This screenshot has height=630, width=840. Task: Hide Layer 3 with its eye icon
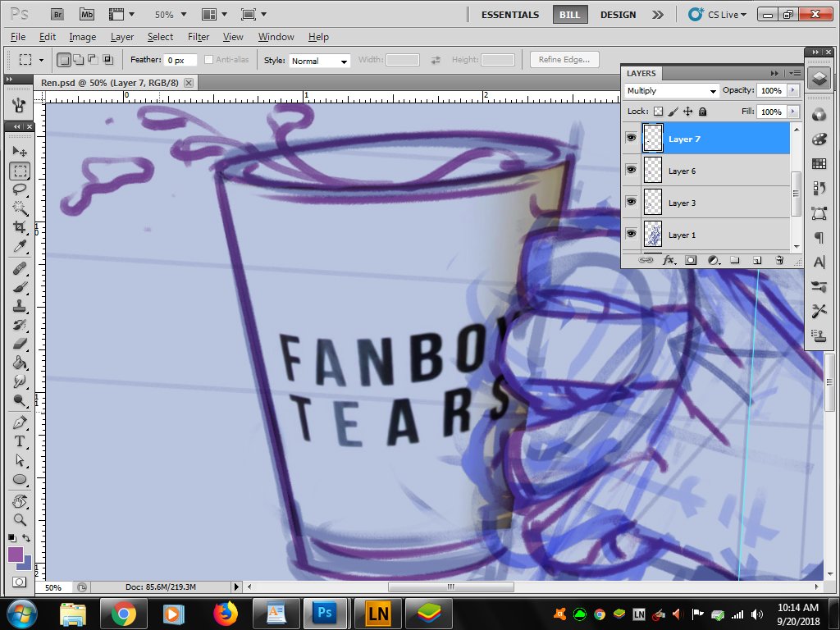pyautogui.click(x=631, y=202)
